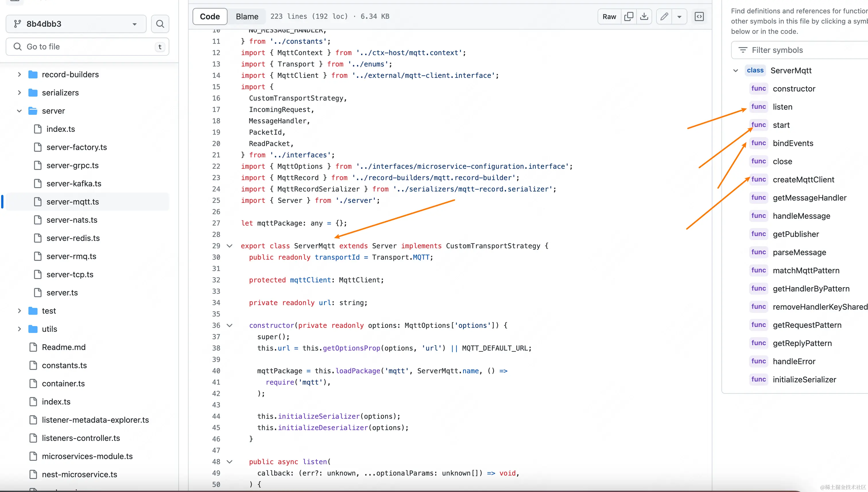Jump to getRequestPattern symbol

click(x=807, y=326)
